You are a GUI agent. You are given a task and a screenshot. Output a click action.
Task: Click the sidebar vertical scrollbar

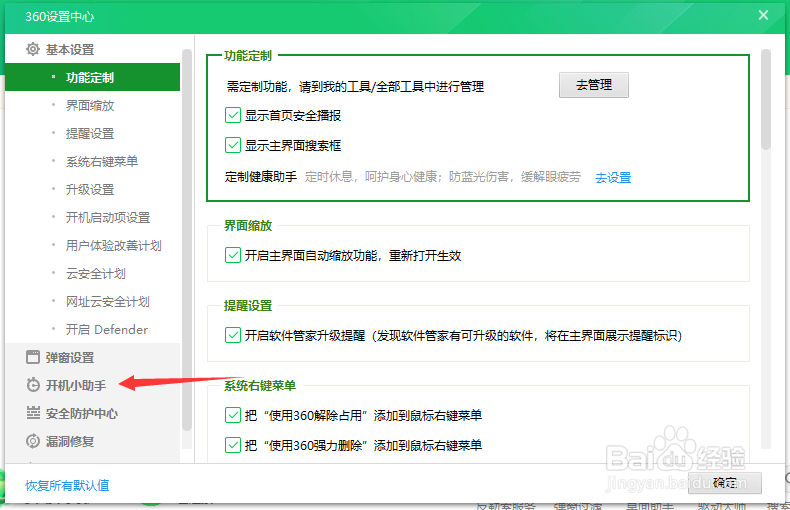coord(186,239)
